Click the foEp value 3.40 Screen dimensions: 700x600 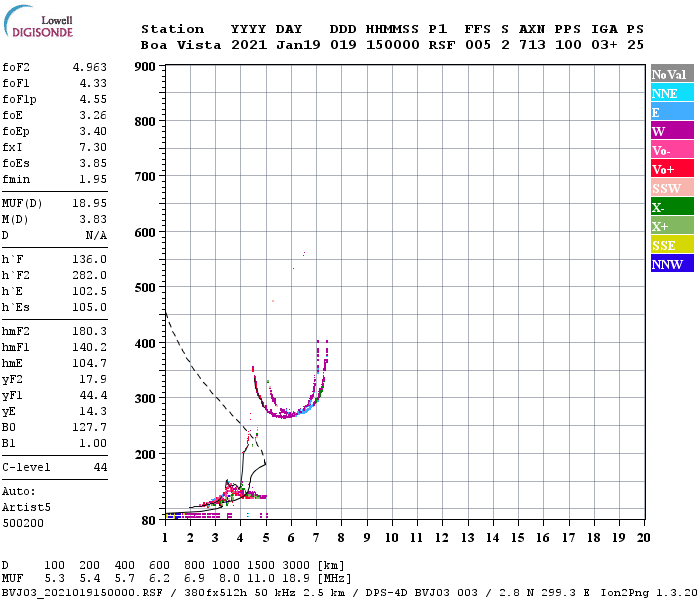click(93, 131)
